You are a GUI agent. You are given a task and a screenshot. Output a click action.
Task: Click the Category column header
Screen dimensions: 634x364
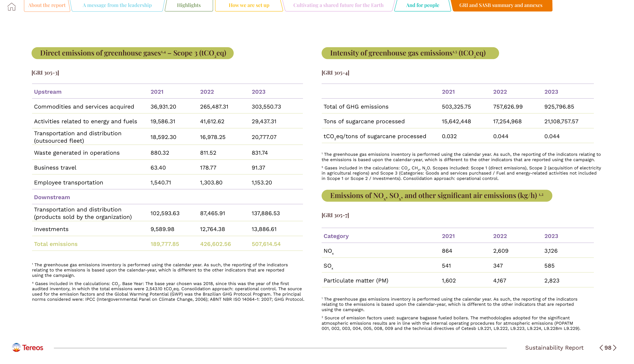pos(336,236)
